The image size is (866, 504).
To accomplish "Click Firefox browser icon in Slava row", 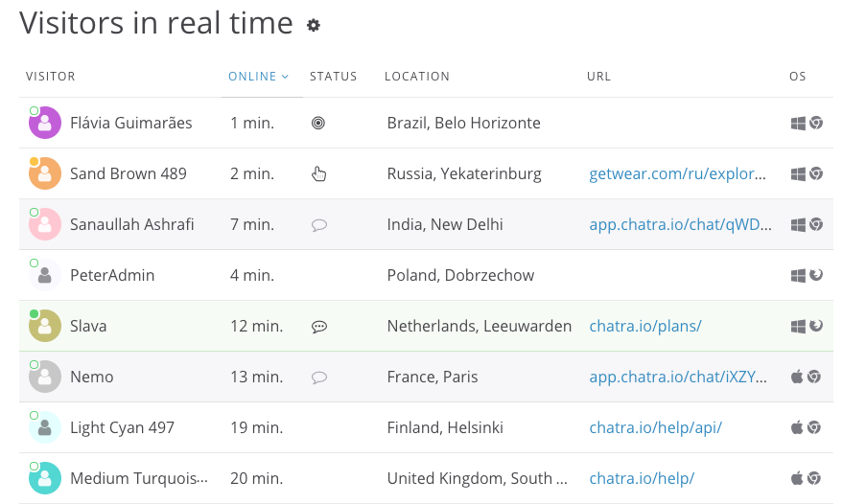I will (816, 327).
